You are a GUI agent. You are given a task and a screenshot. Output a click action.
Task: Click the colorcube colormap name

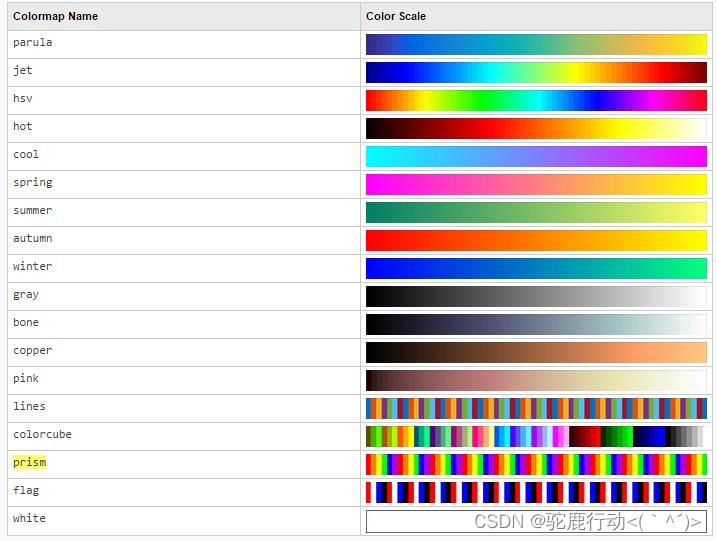tap(42, 434)
